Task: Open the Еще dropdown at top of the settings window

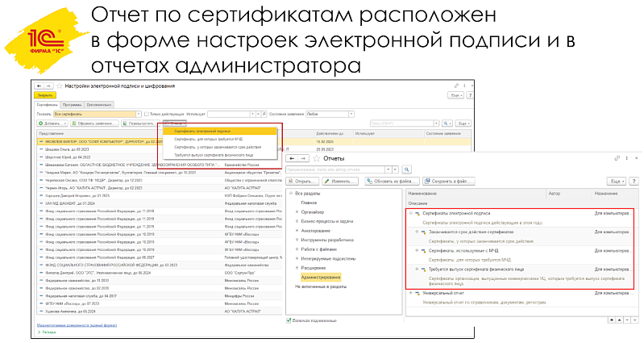Action: coord(456,95)
